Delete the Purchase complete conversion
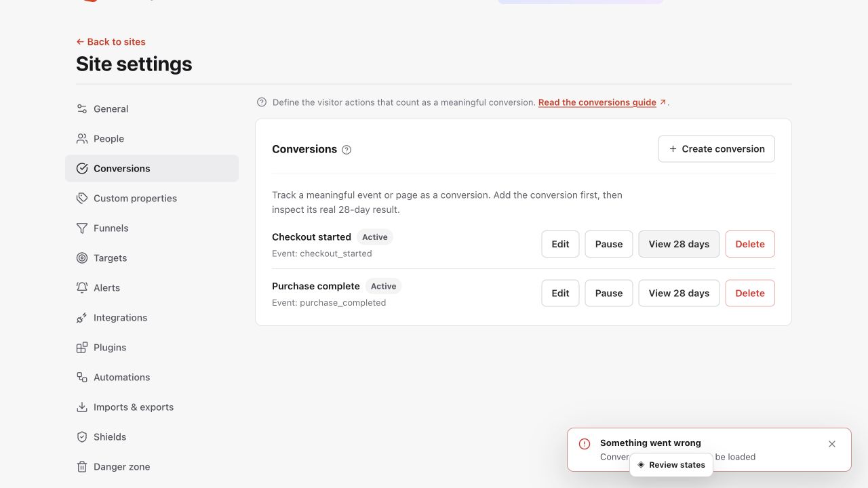868x488 pixels. (750, 293)
